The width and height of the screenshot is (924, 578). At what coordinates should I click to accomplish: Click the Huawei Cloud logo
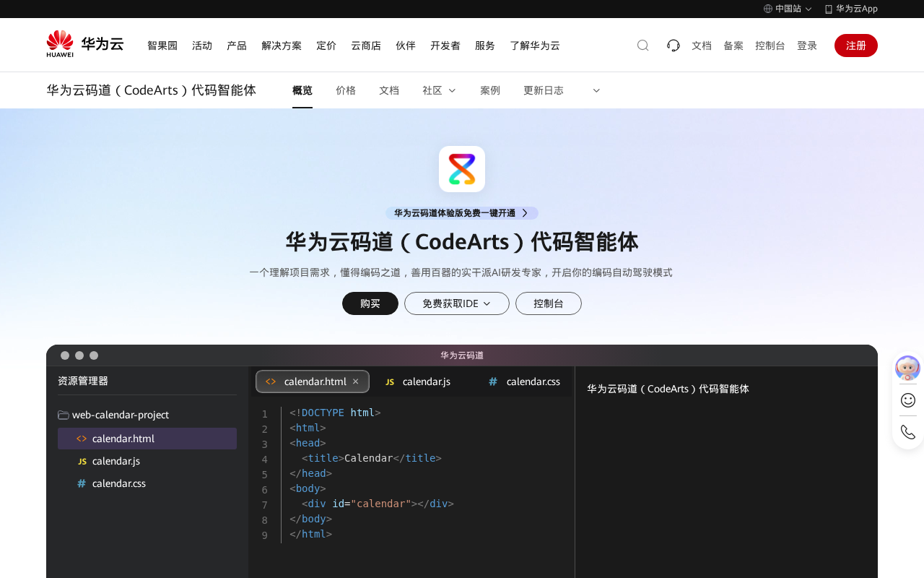pos(85,44)
